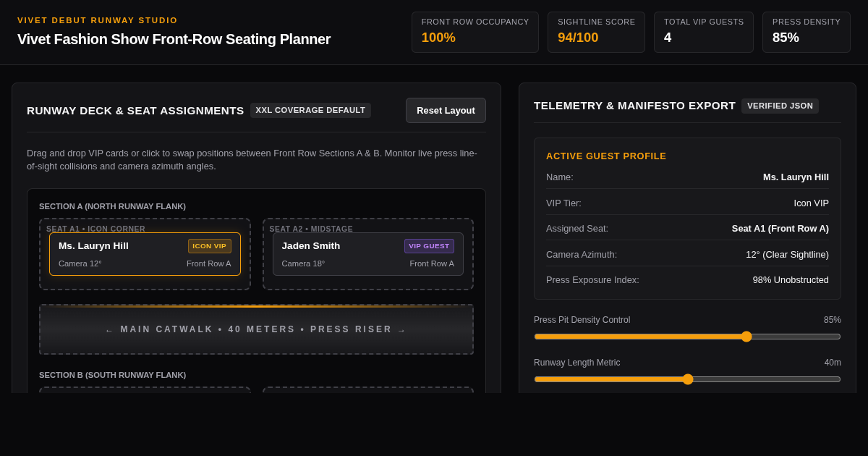Click Seat A1 (Front Row A) value

tap(780, 228)
